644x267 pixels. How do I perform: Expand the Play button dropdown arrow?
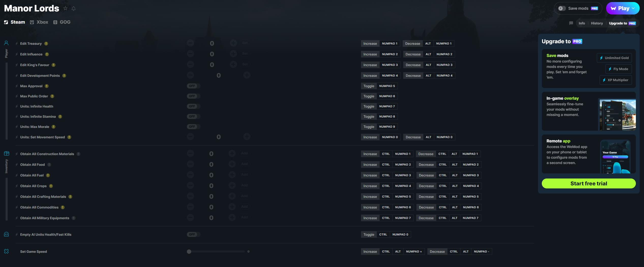(x=633, y=8)
